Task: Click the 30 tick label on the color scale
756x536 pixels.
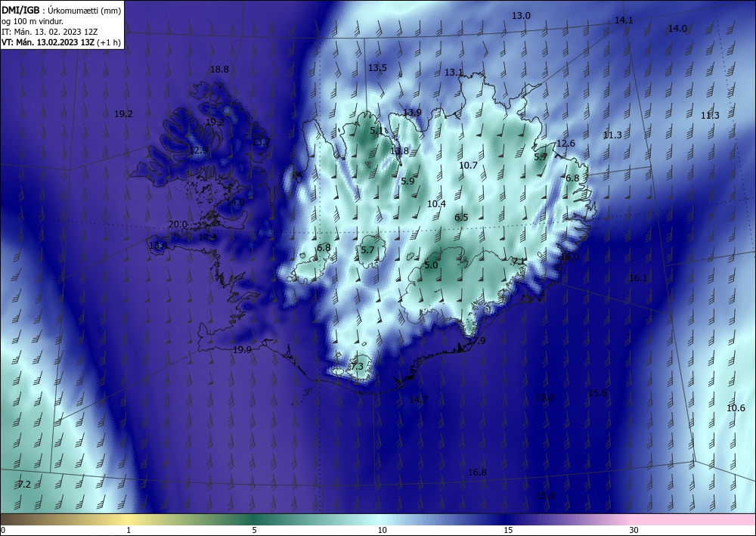Action: tap(634, 531)
